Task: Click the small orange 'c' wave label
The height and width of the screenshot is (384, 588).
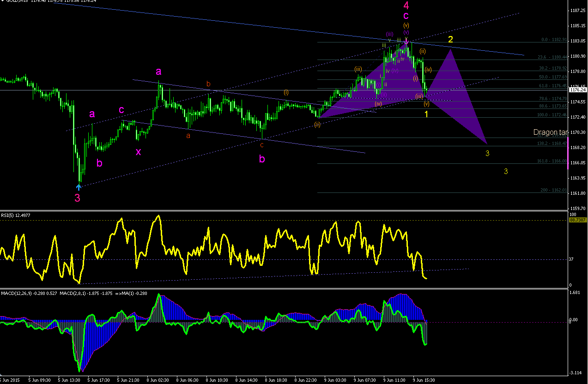Action: point(262,145)
